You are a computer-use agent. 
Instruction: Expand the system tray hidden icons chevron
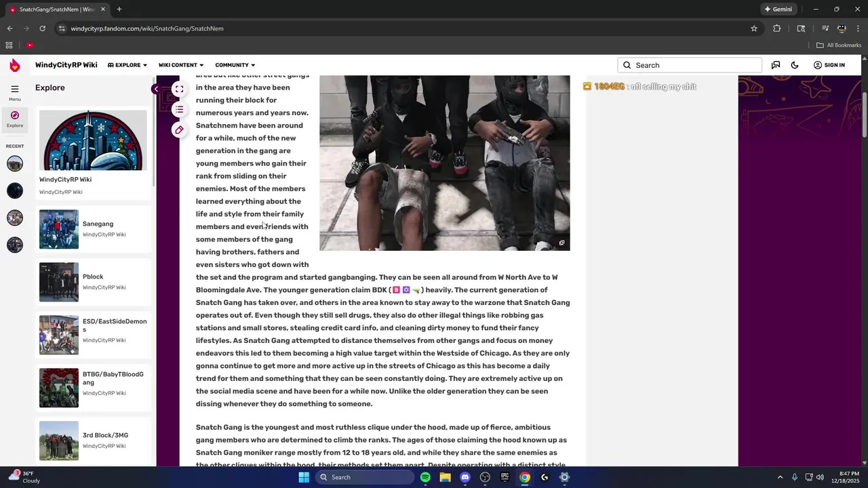(780, 477)
